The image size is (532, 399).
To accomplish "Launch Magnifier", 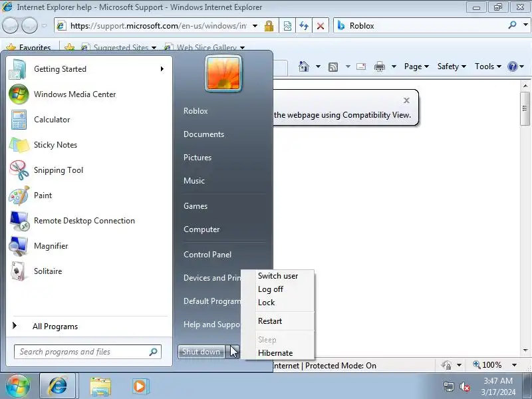I will (88, 246).
